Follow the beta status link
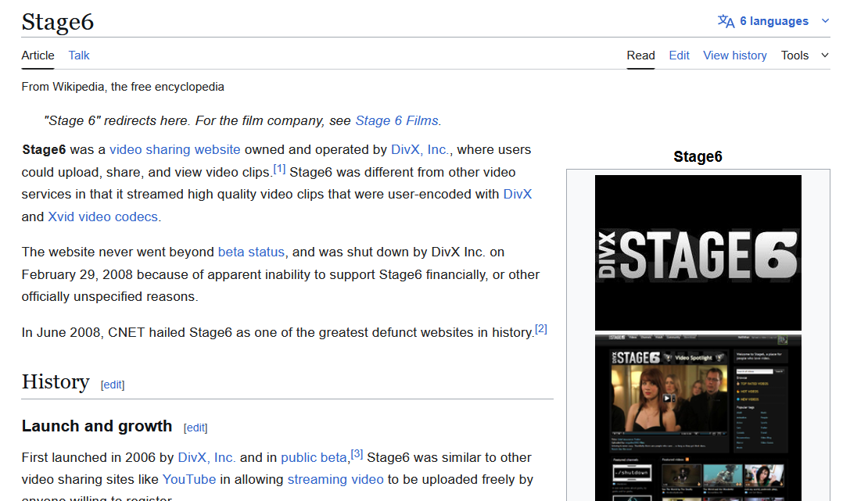The width and height of the screenshot is (868, 501). (x=251, y=252)
